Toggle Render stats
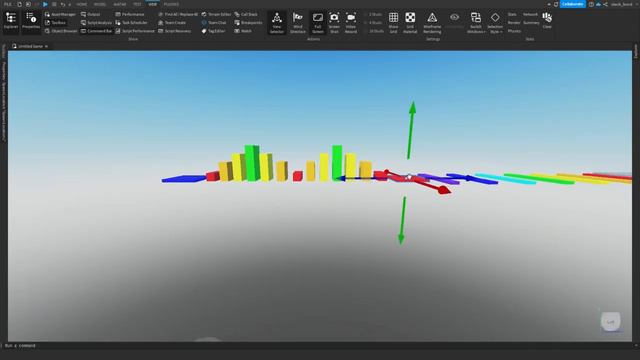 (x=514, y=23)
